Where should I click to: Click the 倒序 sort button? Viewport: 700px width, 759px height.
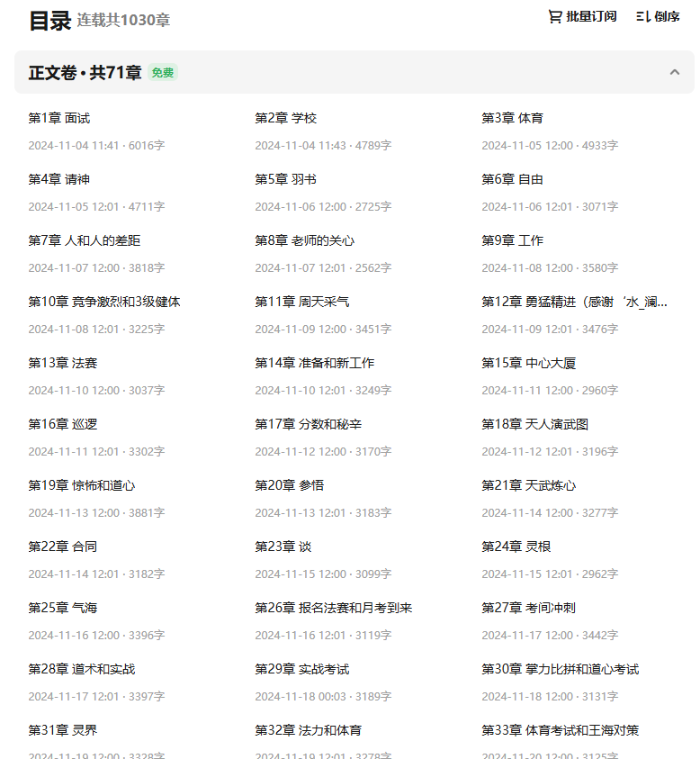[659, 16]
